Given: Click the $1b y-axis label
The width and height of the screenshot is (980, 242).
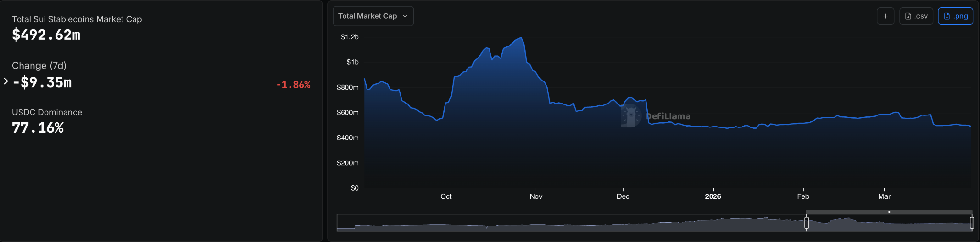Looking at the screenshot, I should pyautogui.click(x=353, y=62).
